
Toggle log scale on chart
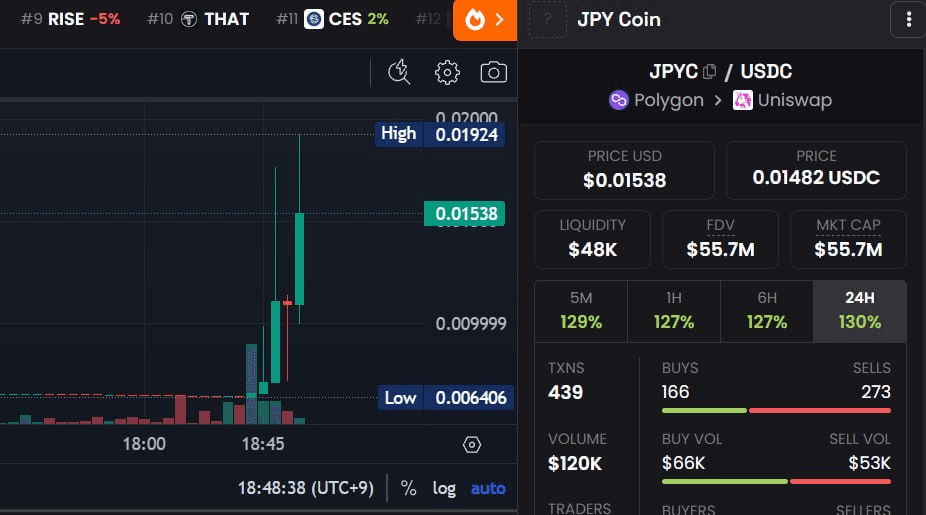click(x=444, y=488)
